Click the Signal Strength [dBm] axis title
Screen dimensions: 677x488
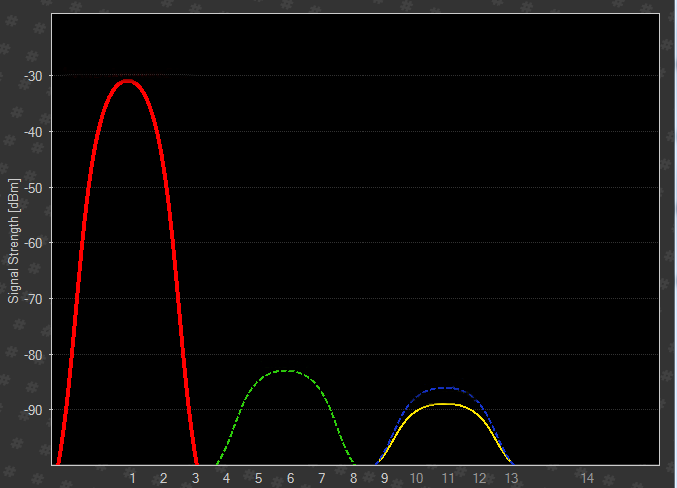click(x=14, y=241)
